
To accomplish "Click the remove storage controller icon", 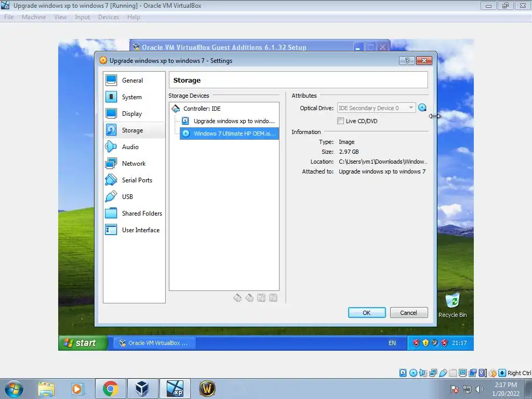I will click(x=249, y=298).
